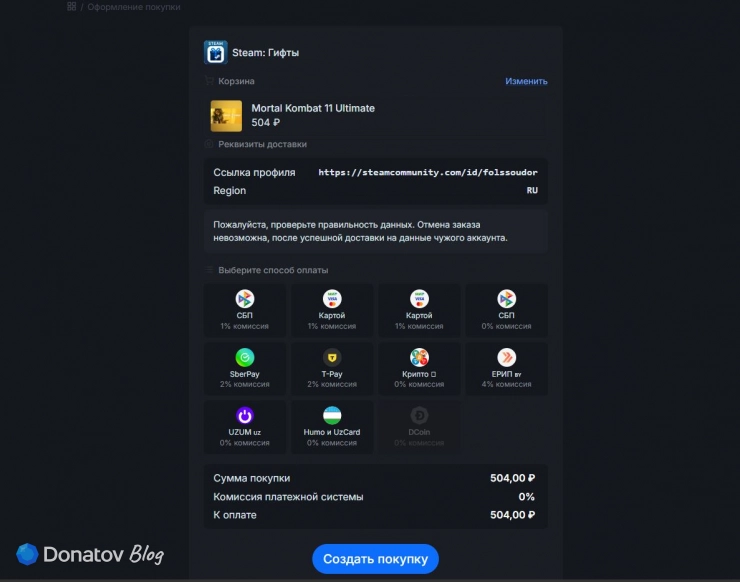Screen dimensions: 740x582
Task: Click the Выберите способ оплаты heading
Action: tap(273, 270)
